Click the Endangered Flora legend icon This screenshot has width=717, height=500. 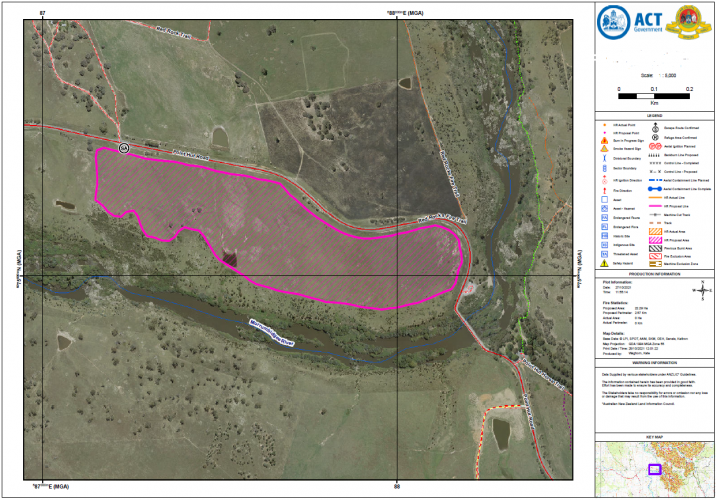click(604, 227)
